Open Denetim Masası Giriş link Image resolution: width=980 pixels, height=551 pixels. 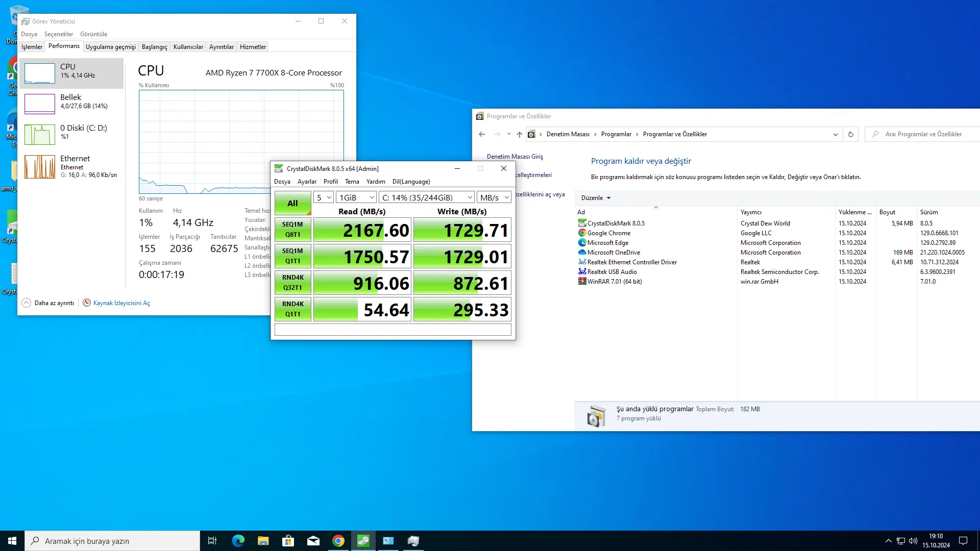point(514,157)
